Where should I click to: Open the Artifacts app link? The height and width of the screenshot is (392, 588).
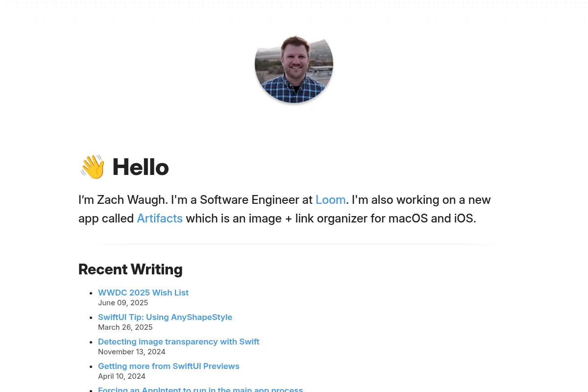pyautogui.click(x=160, y=219)
